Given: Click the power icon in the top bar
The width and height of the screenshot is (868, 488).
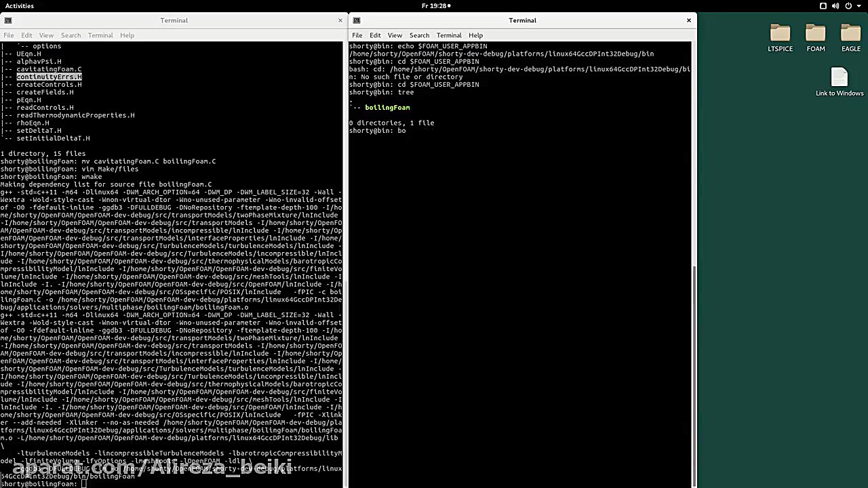Looking at the screenshot, I should [848, 5].
